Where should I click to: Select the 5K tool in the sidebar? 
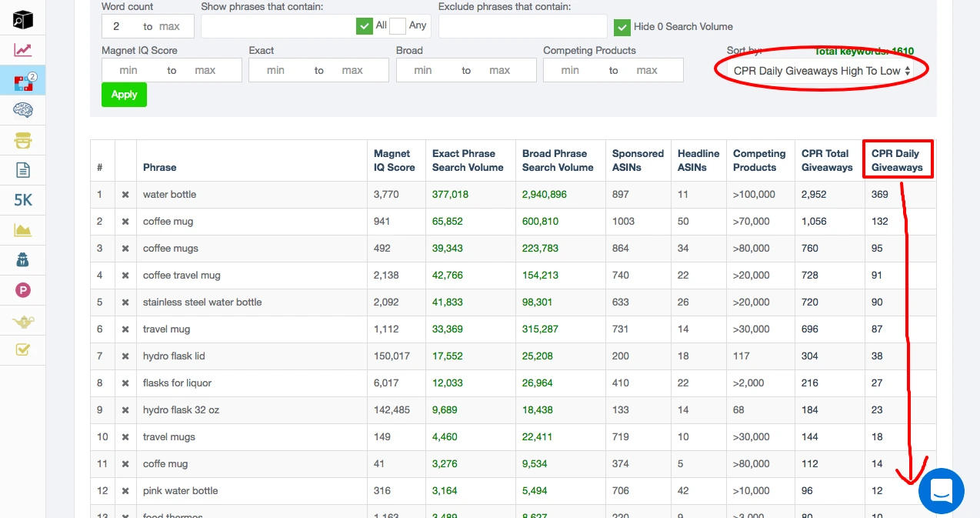[x=23, y=200]
